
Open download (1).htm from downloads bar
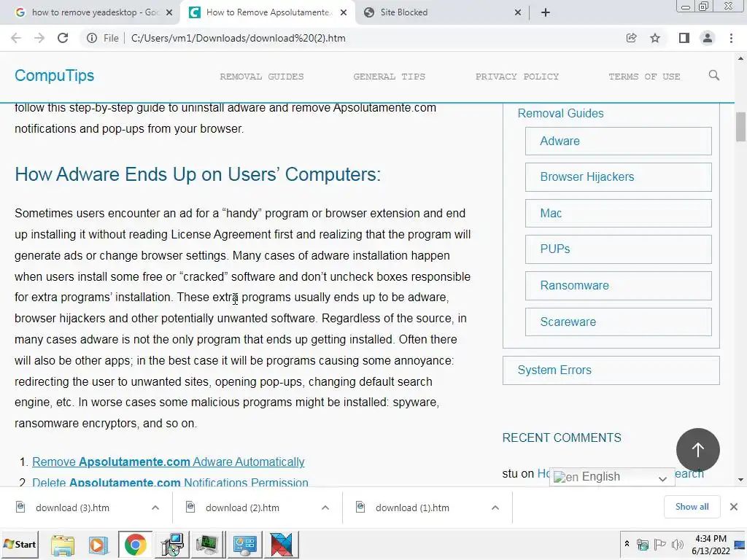(411, 507)
